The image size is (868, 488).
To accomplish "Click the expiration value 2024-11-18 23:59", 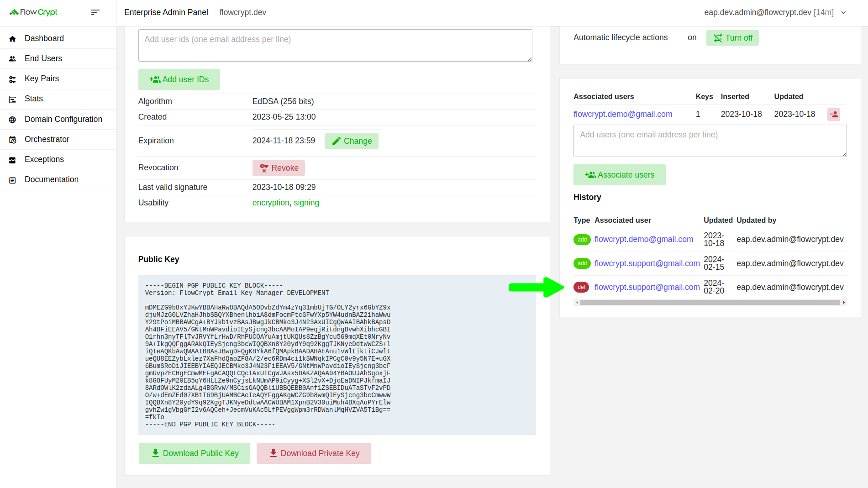I will point(284,141).
